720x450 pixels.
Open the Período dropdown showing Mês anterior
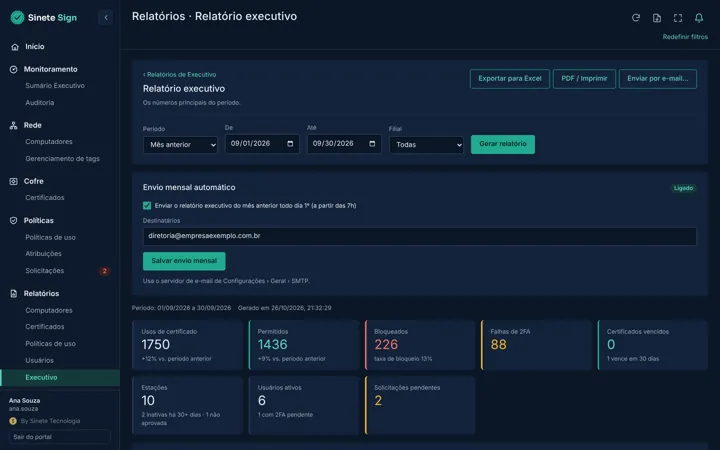click(x=180, y=145)
